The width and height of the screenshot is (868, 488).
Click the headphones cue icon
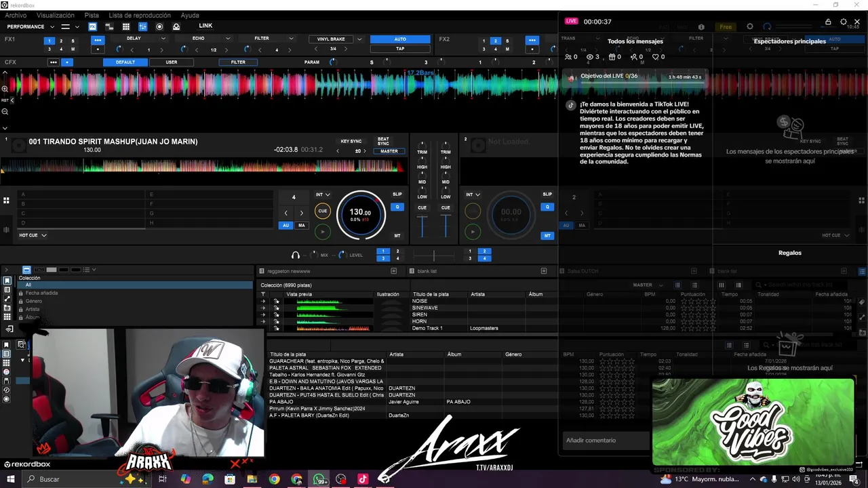296,255
